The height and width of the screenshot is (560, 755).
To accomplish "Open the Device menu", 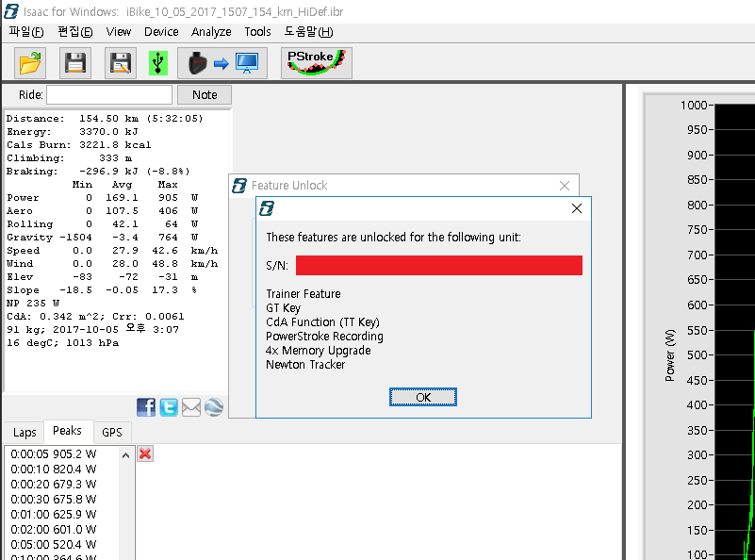I will (x=161, y=32).
